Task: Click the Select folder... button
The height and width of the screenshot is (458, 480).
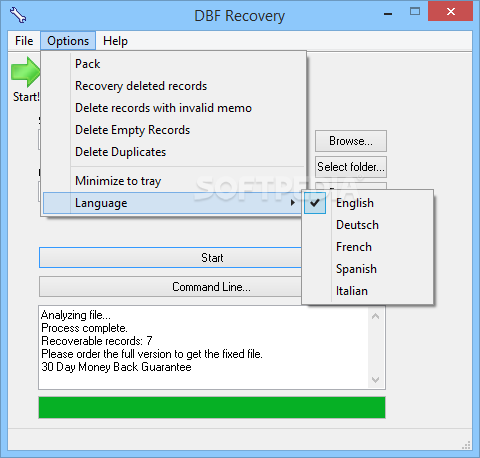Action: [351, 167]
